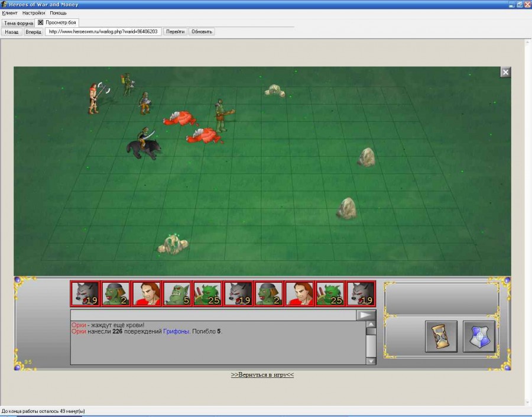The image size is (532, 417).
Task: Select the goblin unit with yellow backpack
Action: pos(128,84)
